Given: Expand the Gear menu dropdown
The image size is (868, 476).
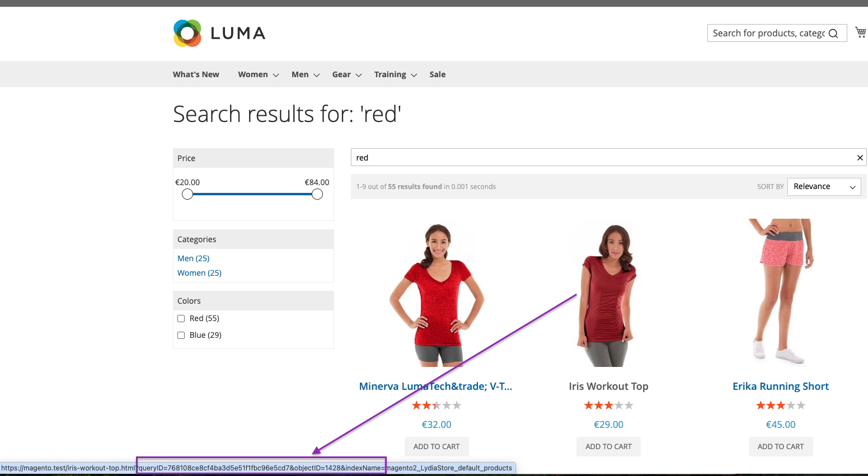Looking at the screenshot, I should click(347, 74).
